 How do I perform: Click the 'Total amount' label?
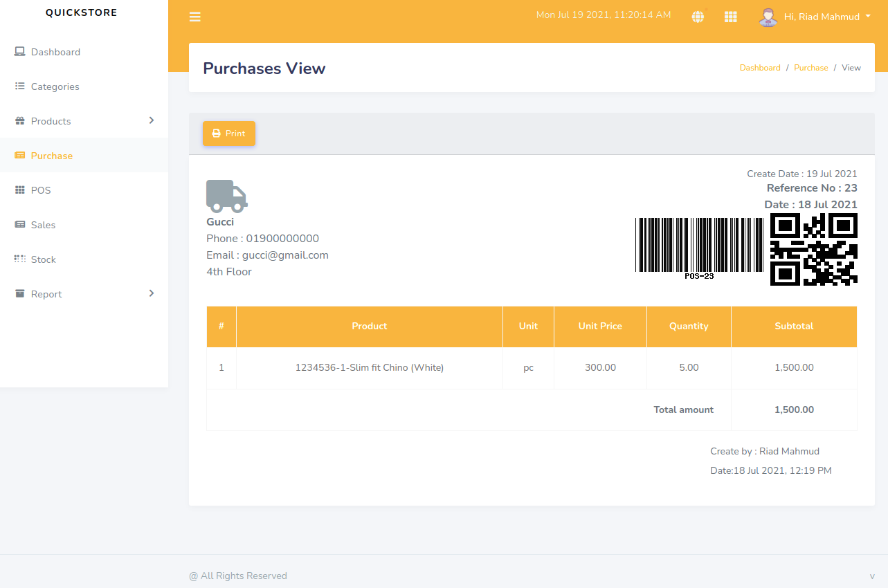(684, 410)
